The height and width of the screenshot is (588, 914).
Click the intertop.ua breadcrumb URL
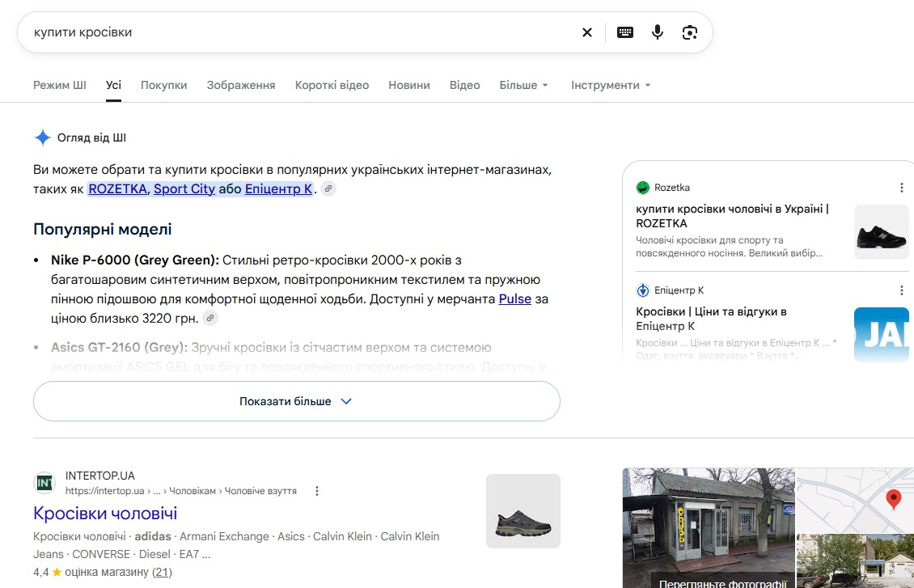click(x=180, y=491)
